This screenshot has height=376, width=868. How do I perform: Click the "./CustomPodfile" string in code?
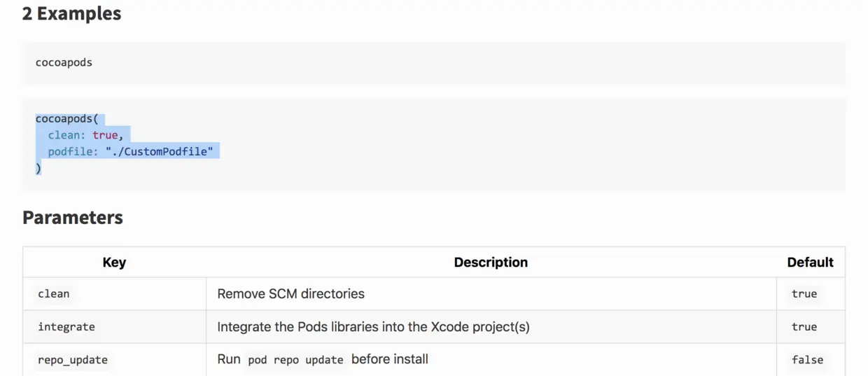click(x=164, y=151)
